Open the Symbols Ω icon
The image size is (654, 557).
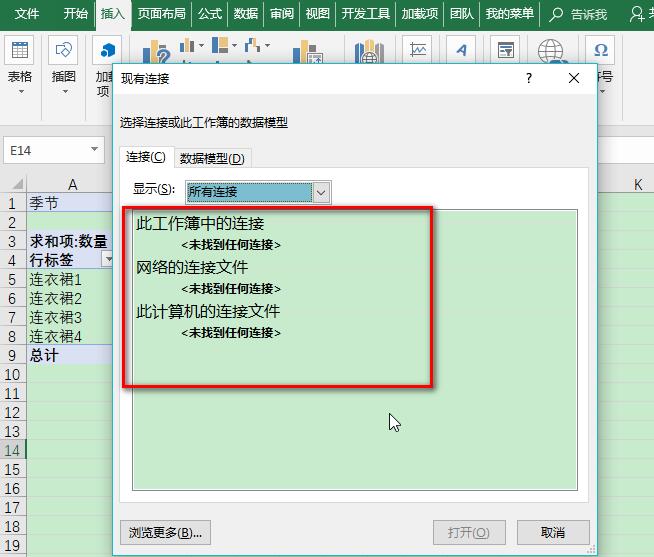tap(600, 50)
